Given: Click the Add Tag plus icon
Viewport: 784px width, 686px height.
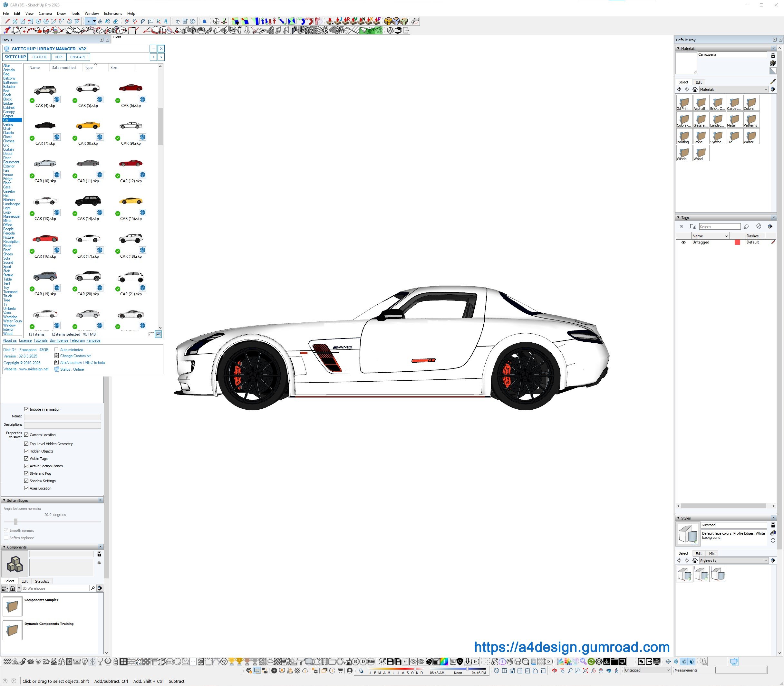Looking at the screenshot, I should coord(681,227).
